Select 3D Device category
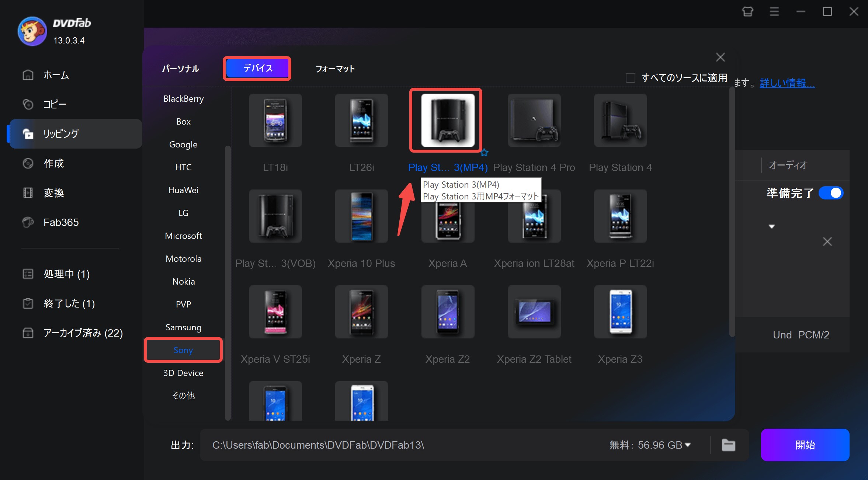868x480 pixels. coord(183,373)
